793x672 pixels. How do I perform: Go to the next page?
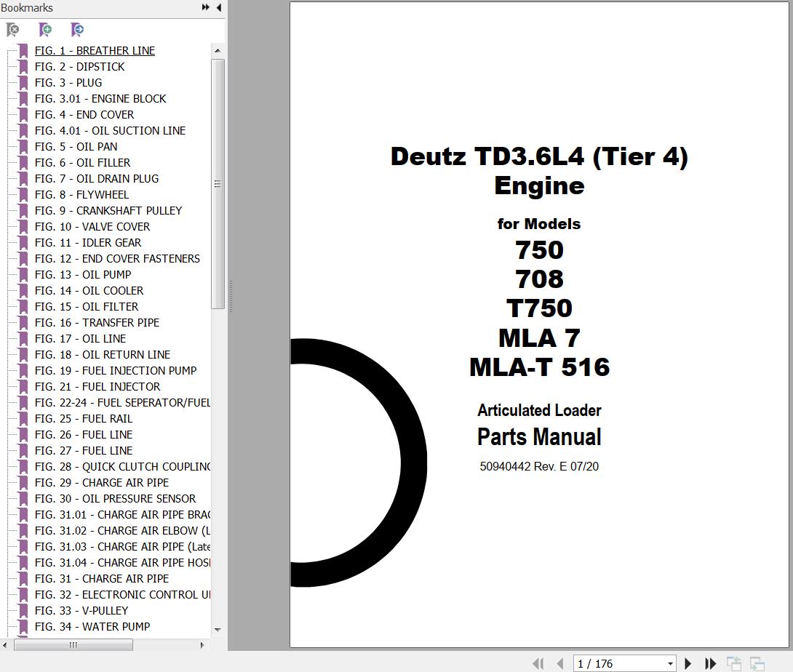click(688, 663)
